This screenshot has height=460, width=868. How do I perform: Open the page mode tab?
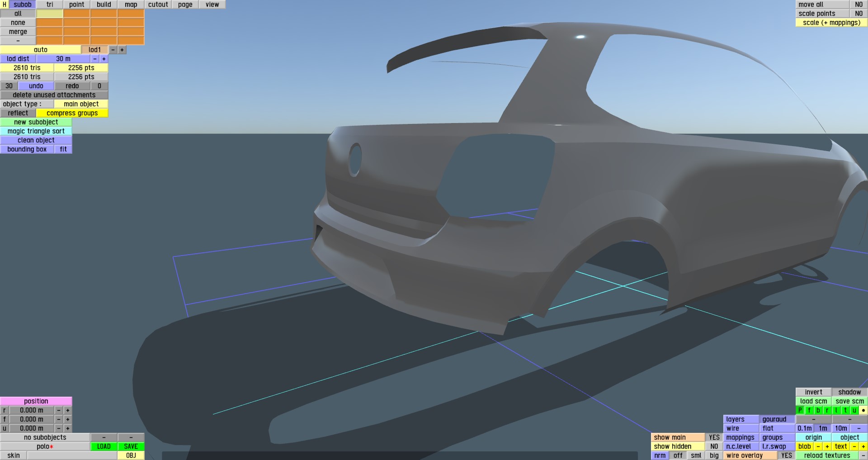[185, 5]
